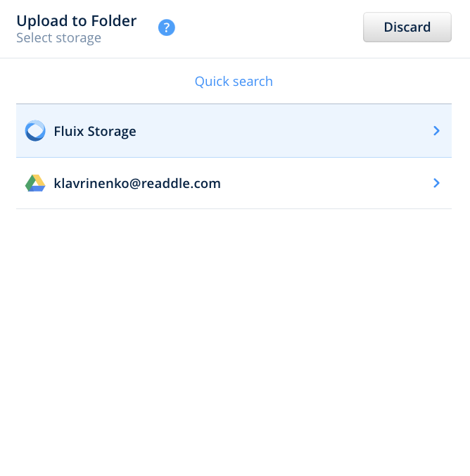
Task: Expand Fluix Storage using its right chevron
Action: point(436,131)
